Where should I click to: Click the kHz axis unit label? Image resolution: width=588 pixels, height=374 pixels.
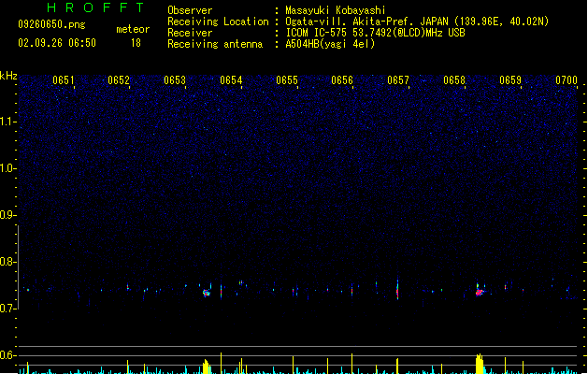pos(8,76)
